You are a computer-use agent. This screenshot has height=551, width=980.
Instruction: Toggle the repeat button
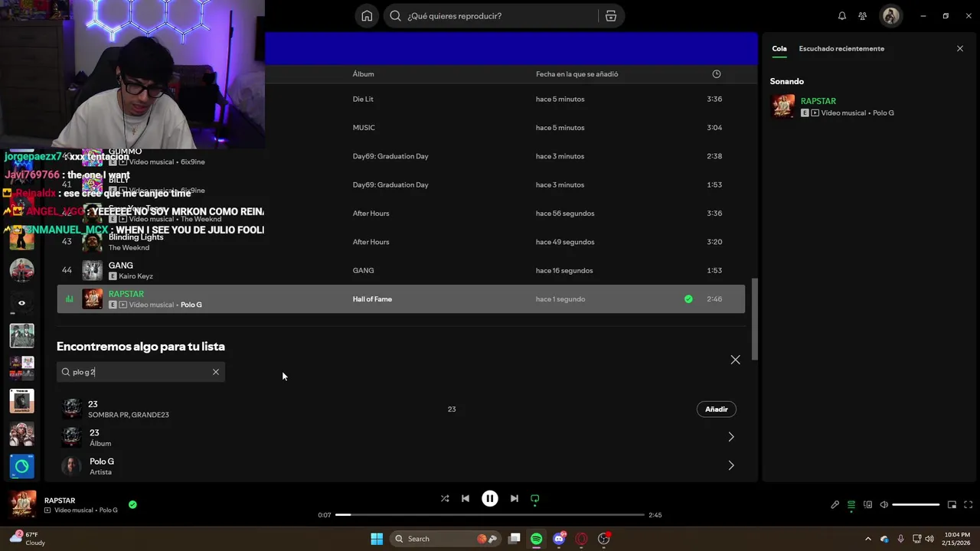[x=535, y=498]
